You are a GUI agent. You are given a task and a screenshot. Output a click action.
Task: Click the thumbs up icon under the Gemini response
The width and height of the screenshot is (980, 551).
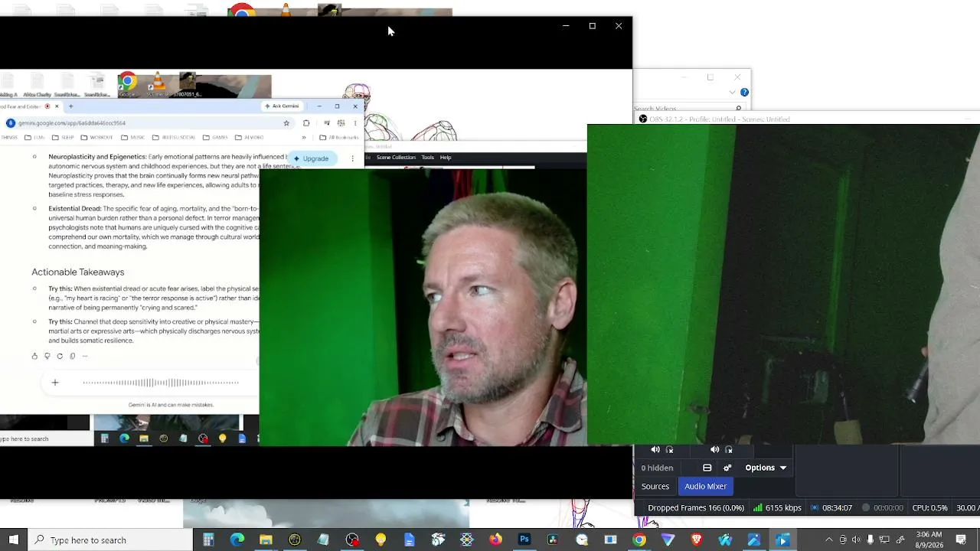click(34, 356)
